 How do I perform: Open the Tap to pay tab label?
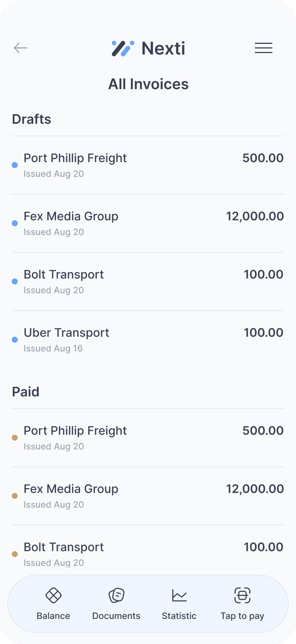(242, 616)
